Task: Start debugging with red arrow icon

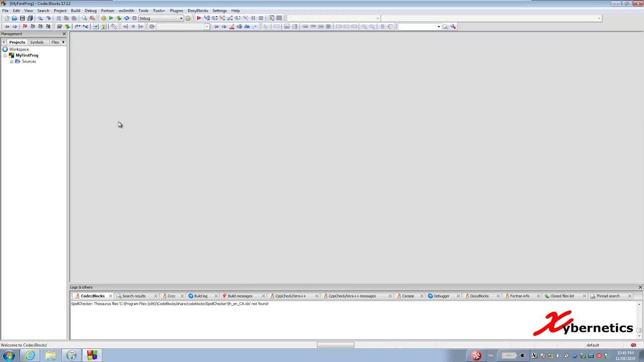Action: 199,18
